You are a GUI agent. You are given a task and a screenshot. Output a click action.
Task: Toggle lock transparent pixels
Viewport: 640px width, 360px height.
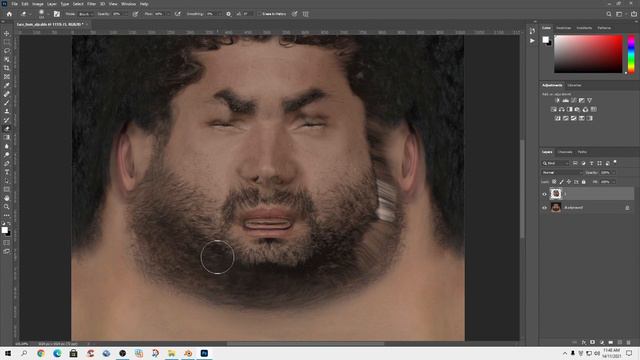[x=554, y=182]
